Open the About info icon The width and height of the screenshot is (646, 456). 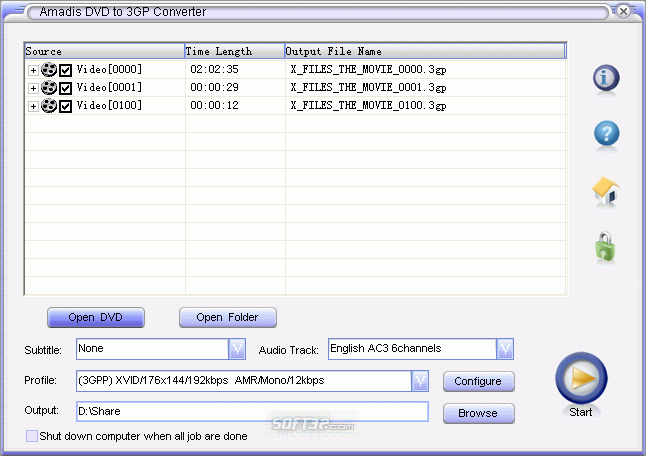click(x=606, y=77)
